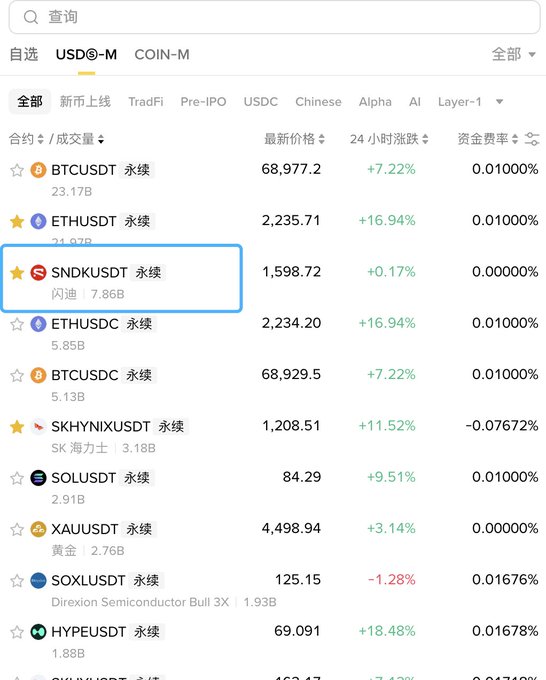
Task: Click Direxion Semiconductor Bull 3X label
Action: click(x=140, y=602)
